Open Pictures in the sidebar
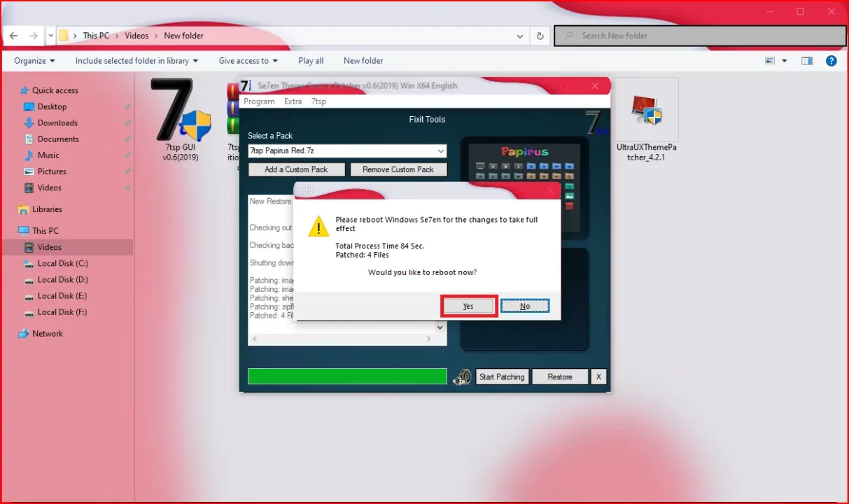The width and height of the screenshot is (849, 504). (52, 171)
